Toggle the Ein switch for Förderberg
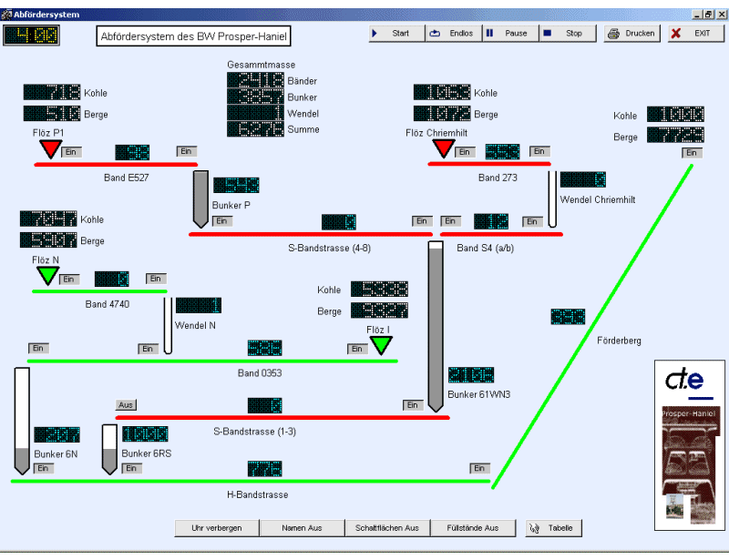Screen dimensions: 729x560 pos(692,153)
